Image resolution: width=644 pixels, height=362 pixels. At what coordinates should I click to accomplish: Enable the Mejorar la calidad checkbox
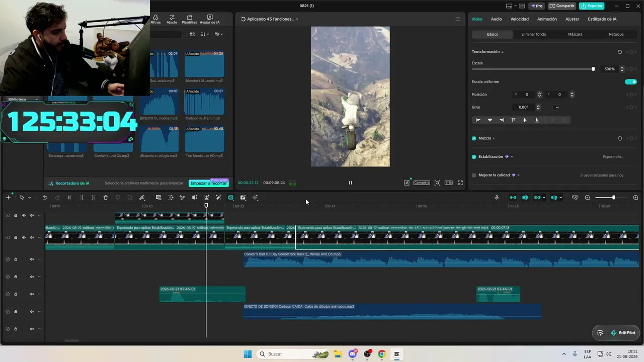pyautogui.click(x=474, y=175)
